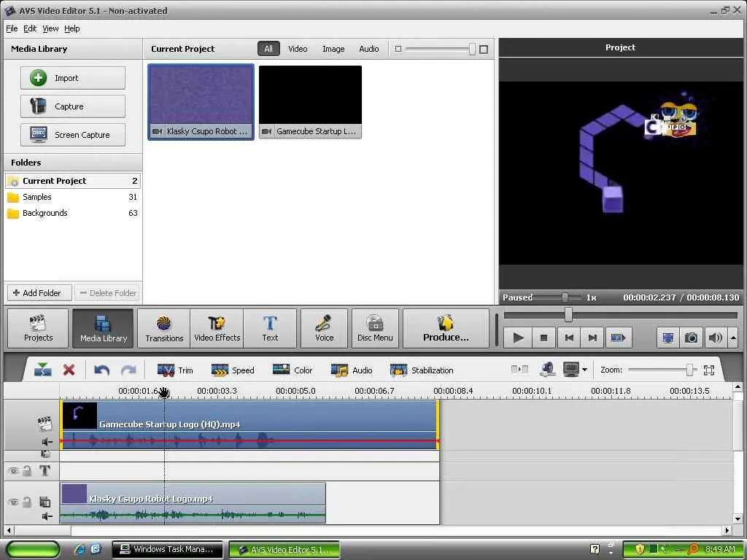Stop the preview playback
747x560 pixels.
pos(543,338)
